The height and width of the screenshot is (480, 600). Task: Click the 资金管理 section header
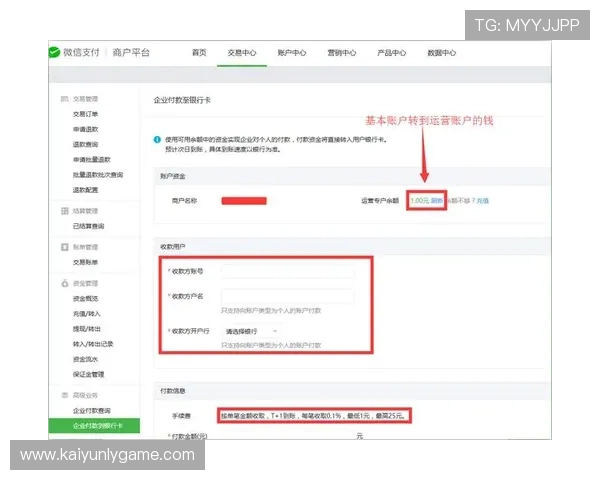coord(85,283)
